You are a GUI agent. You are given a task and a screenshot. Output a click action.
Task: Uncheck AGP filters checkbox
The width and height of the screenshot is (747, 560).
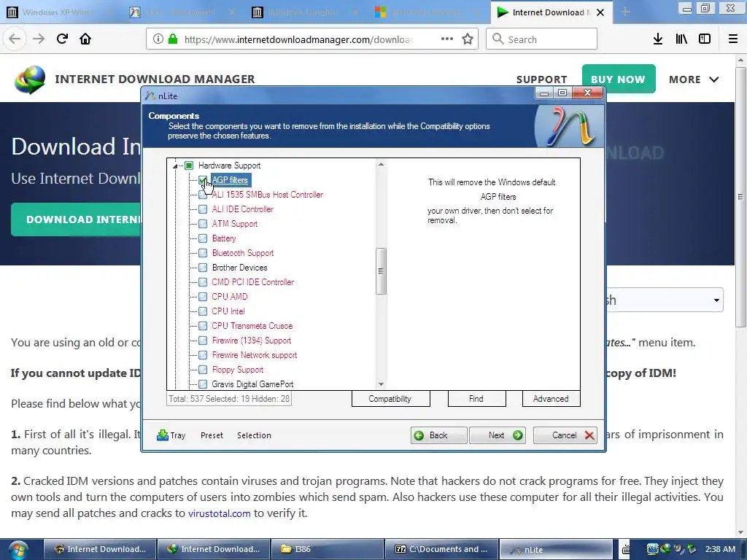coord(203,180)
